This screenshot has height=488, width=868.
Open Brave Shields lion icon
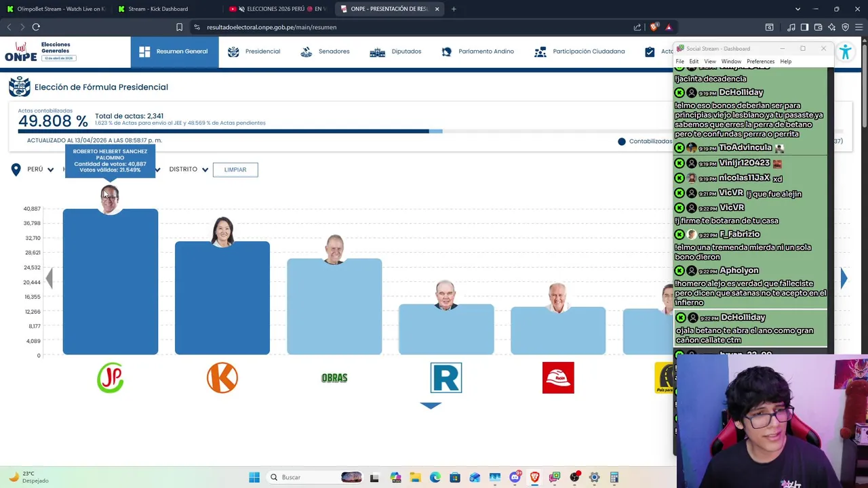click(653, 27)
